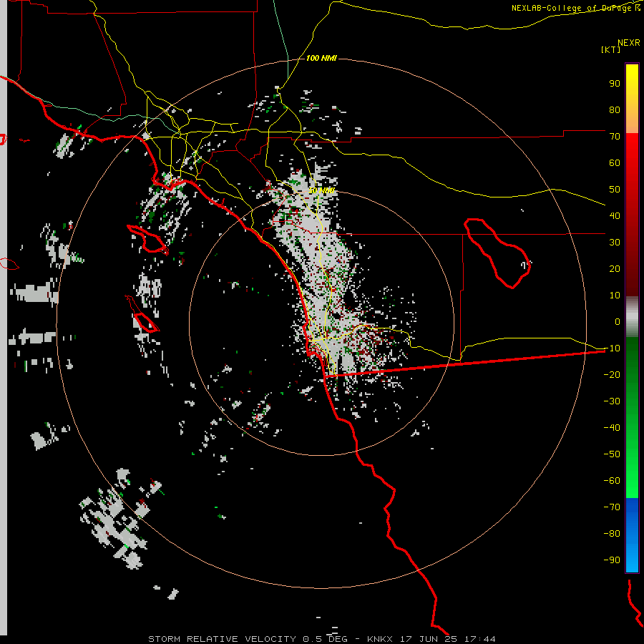Click the 30 value on the velocity scale
644x644 pixels.
point(615,243)
